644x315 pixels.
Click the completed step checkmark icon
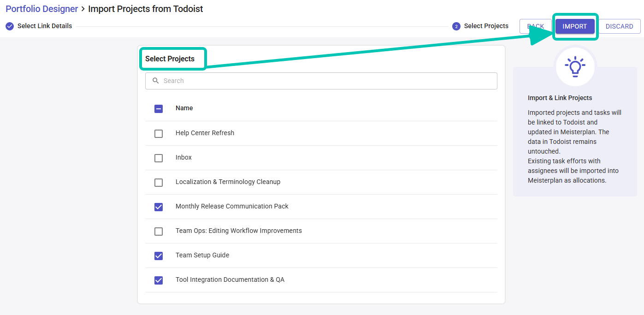(x=10, y=26)
